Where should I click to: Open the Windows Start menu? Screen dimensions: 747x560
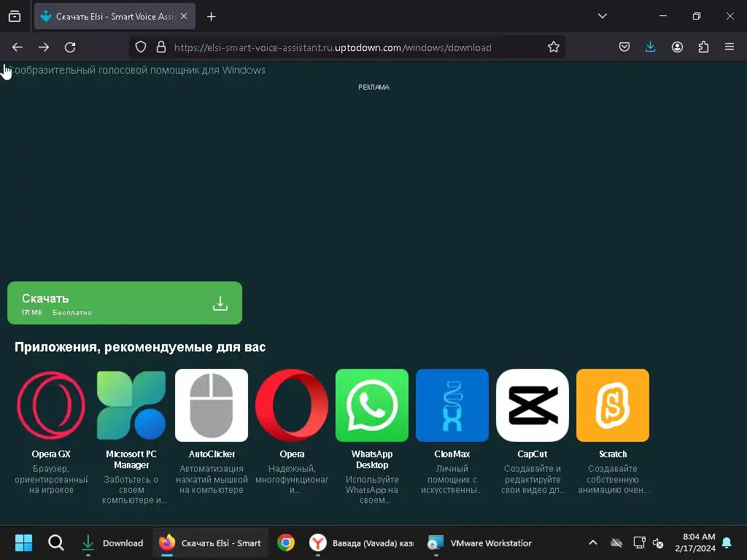coord(23,542)
